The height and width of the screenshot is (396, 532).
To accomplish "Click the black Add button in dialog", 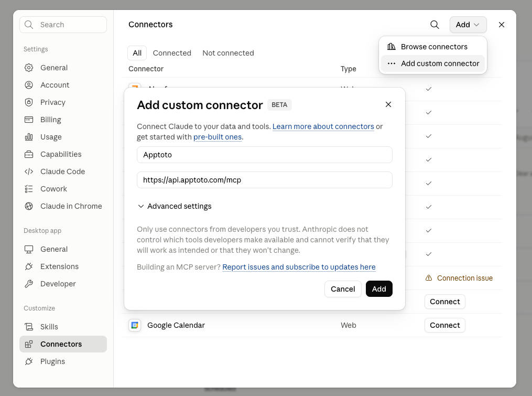I will click(x=379, y=289).
